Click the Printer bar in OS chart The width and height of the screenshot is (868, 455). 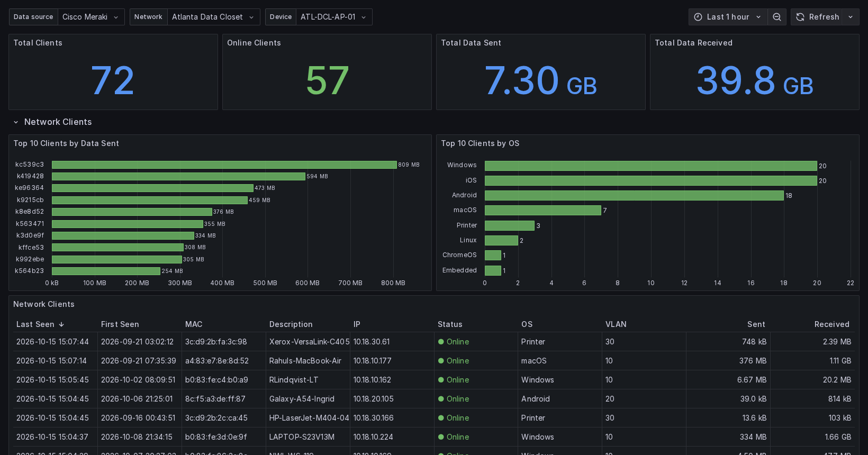[x=510, y=226]
